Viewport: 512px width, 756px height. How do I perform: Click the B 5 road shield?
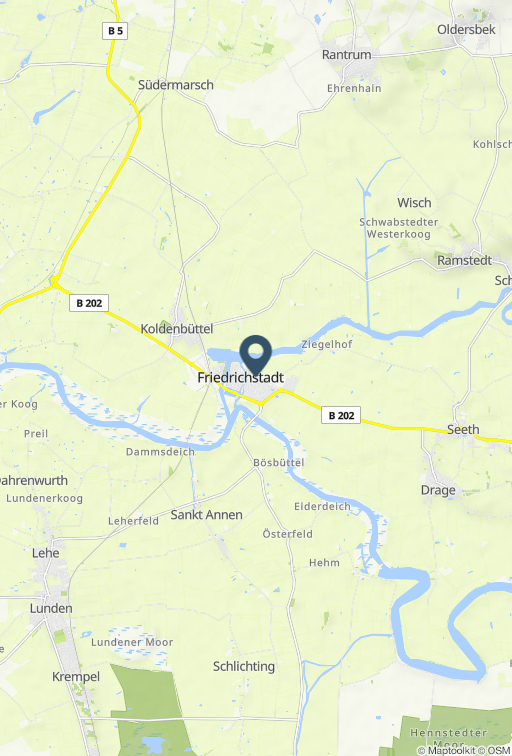point(115,31)
